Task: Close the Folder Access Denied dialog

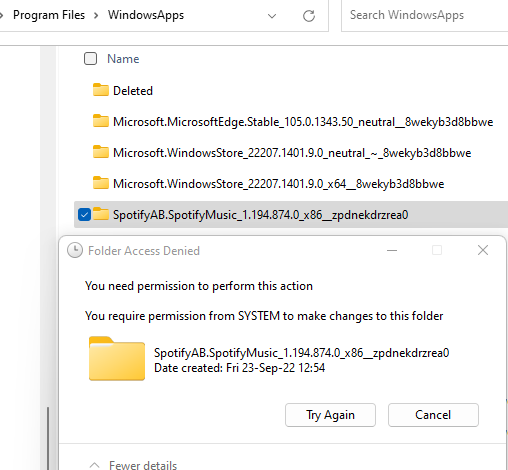Action: click(483, 250)
